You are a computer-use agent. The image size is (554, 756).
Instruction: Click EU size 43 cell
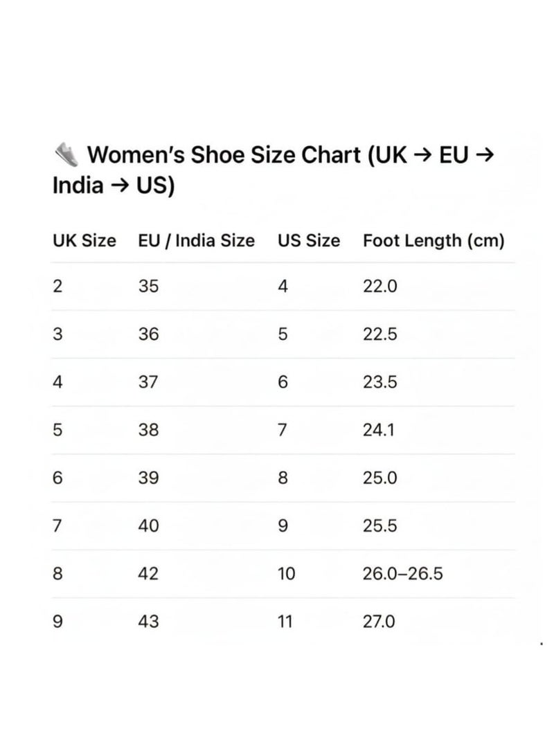point(148,621)
